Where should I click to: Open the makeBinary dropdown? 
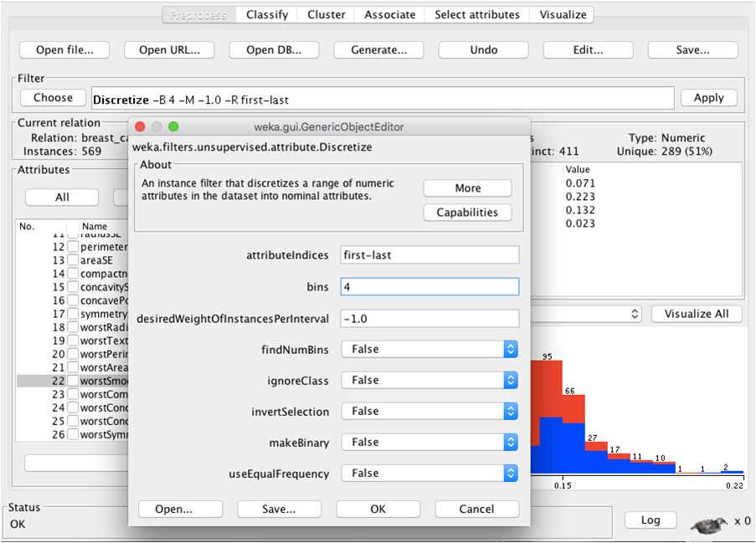click(x=429, y=443)
